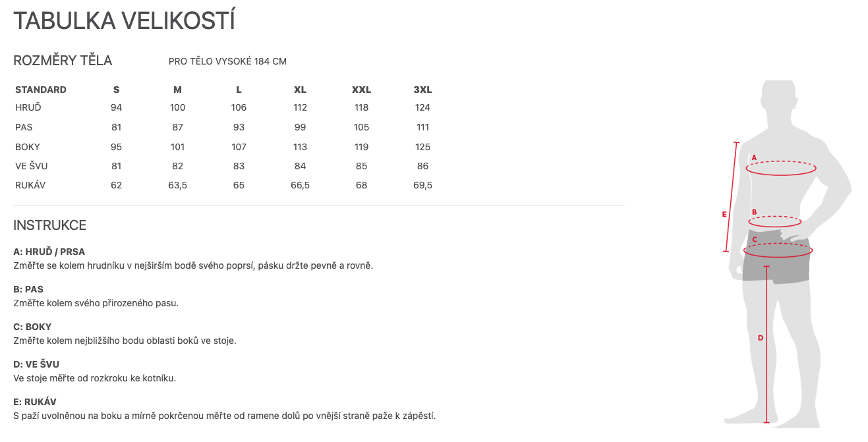
Task: Click the S size column header
Action: click(117, 90)
